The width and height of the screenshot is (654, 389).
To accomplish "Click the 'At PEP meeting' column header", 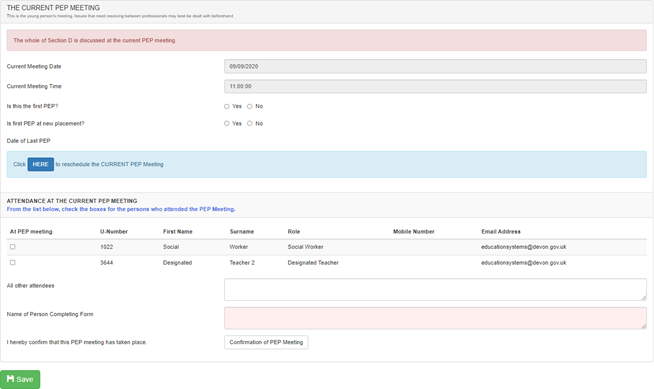I will pyautogui.click(x=31, y=231).
